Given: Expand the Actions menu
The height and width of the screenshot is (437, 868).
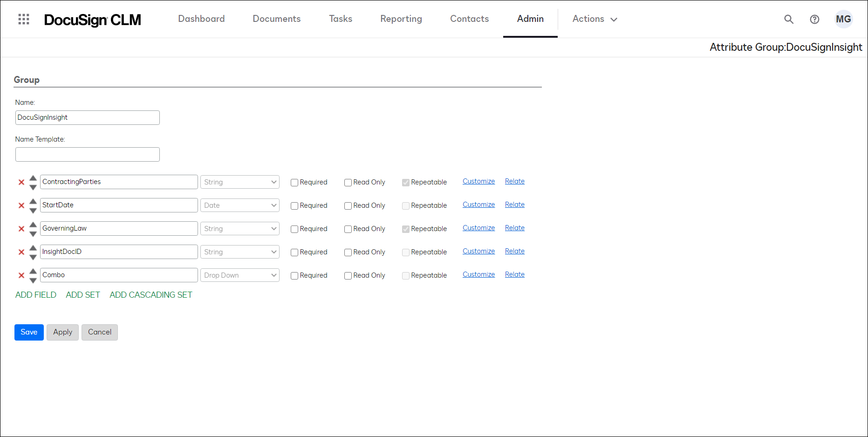Looking at the screenshot, I should click(595, 19).
